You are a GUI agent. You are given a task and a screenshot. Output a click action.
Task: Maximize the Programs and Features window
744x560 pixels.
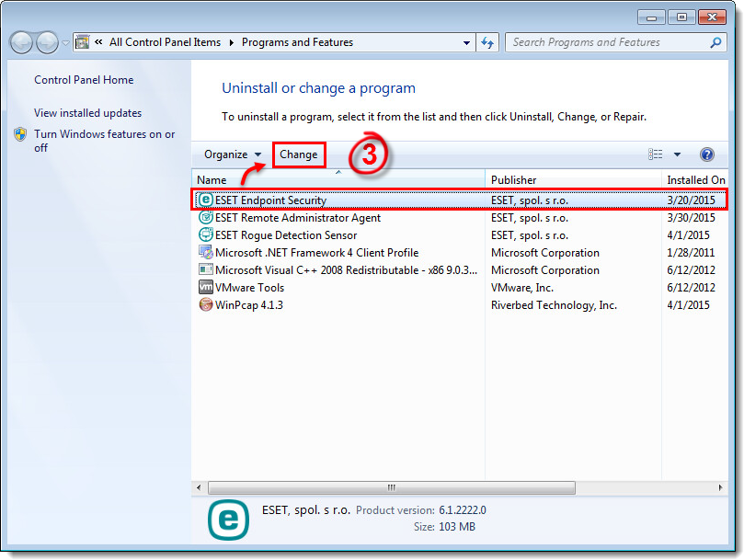[x=681, y=17]
